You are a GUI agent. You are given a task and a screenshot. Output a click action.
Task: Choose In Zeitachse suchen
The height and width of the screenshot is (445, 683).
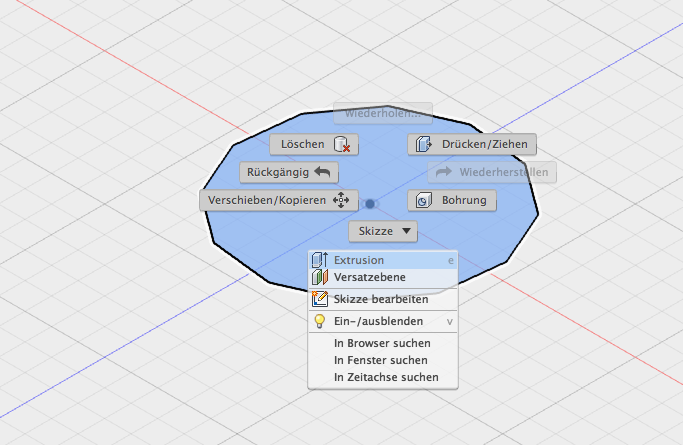point(383,377)
